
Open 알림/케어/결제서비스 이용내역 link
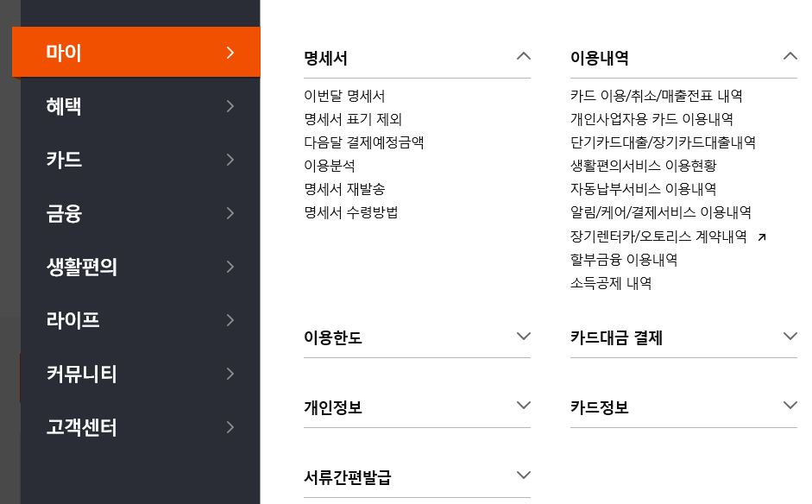(x=661, y=212)
